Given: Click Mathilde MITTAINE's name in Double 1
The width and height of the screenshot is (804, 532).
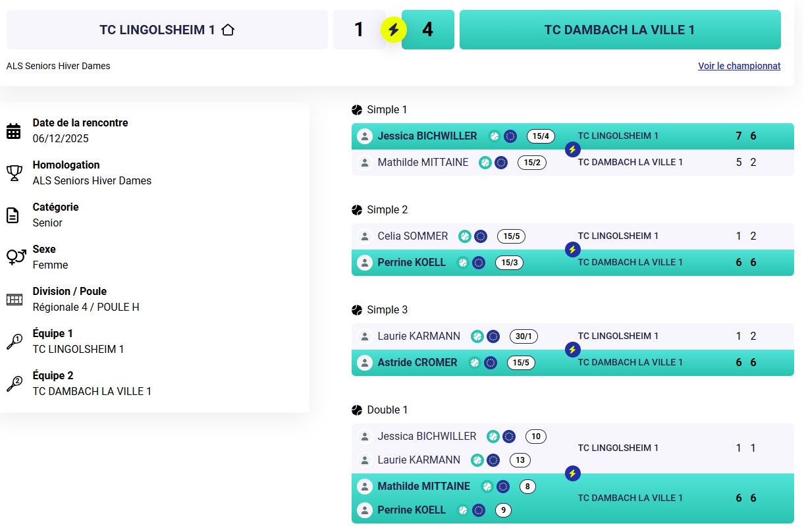Looking at the screenshot, I should click(x=423, y=487).
